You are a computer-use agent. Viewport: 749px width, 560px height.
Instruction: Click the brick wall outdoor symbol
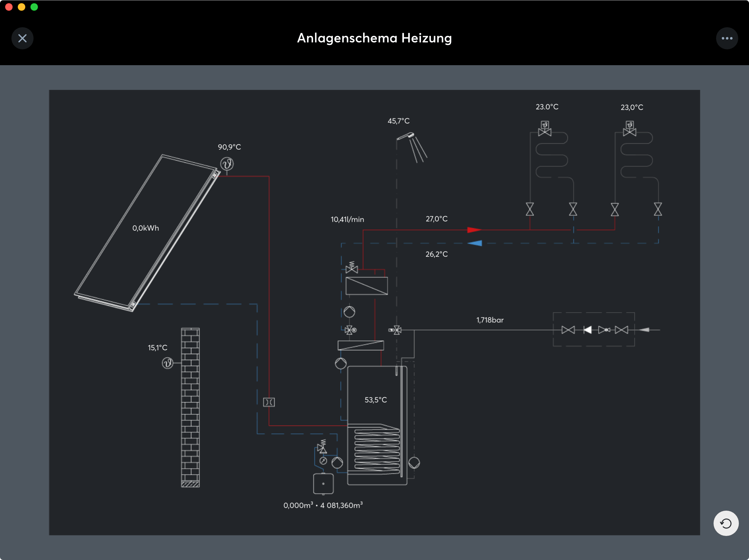[x=190, y=407]
